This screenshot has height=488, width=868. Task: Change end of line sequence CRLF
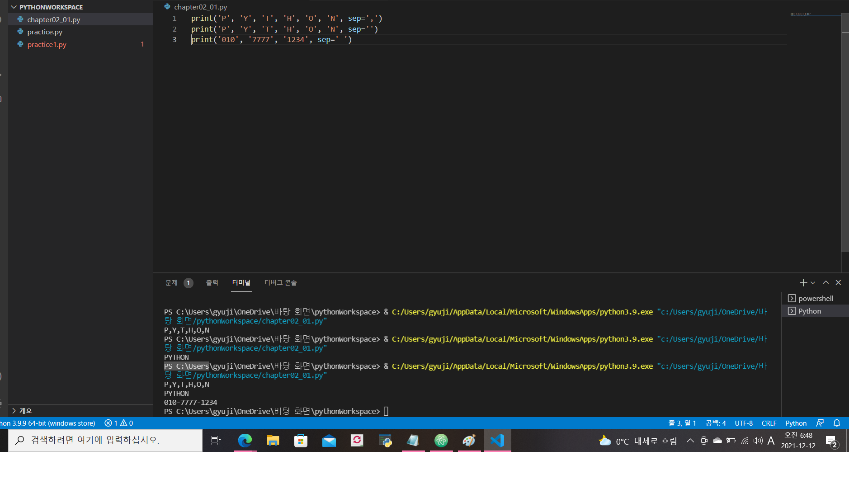(769, 423)
